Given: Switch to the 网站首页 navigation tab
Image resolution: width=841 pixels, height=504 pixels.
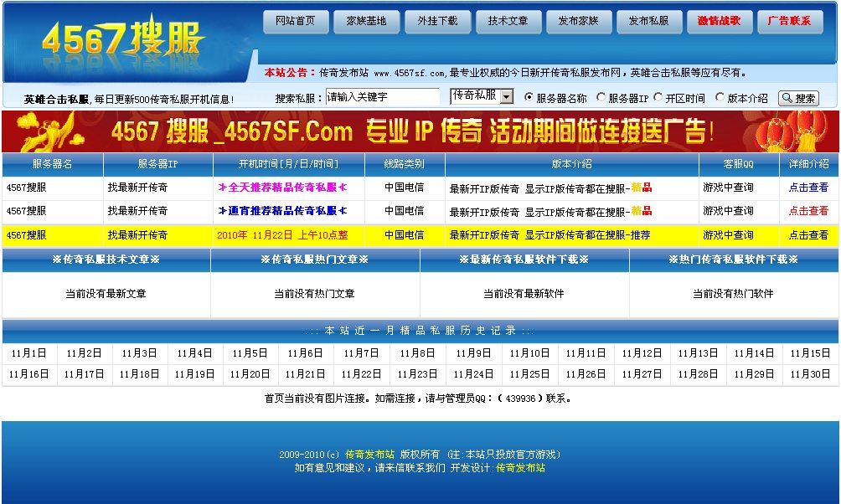Looking at the screenshot, I should point(297,23).
